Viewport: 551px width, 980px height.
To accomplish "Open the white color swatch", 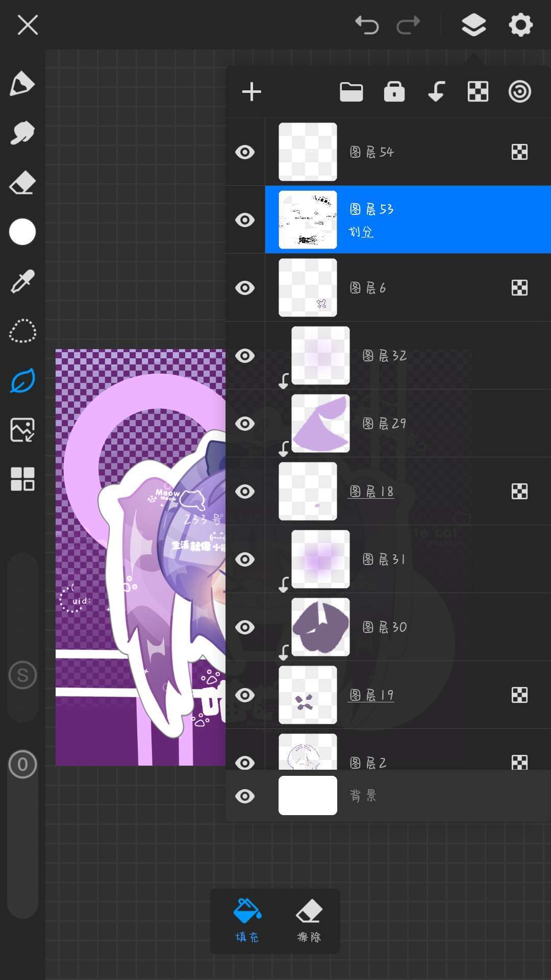I will (22, 232).
